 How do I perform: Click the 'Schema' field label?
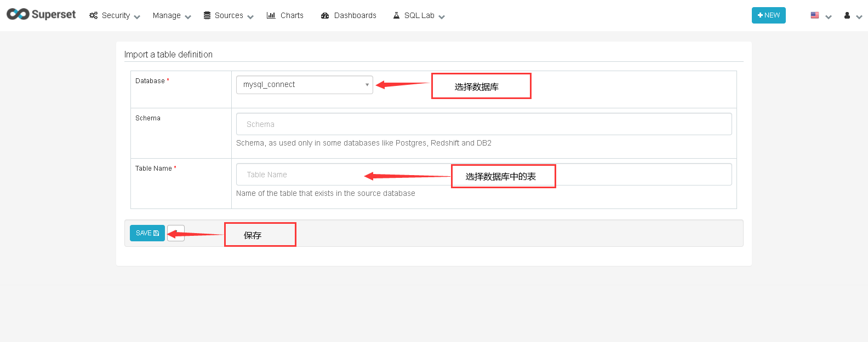148,118
